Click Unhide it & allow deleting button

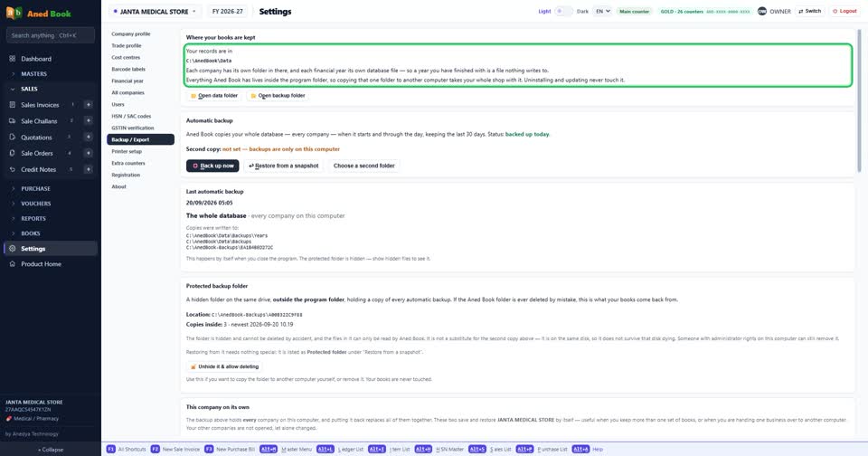(225, 366)
